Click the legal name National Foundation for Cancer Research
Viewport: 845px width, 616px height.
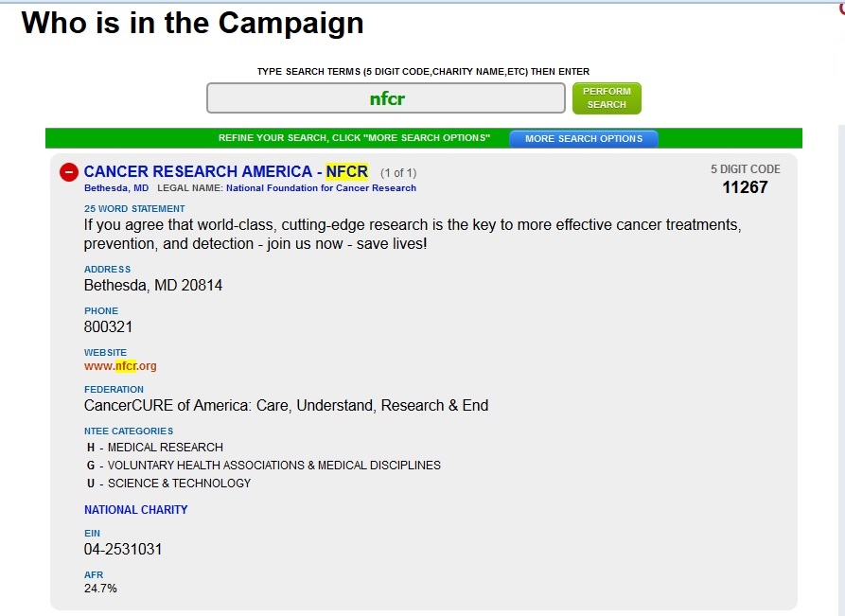pos(321,188)
